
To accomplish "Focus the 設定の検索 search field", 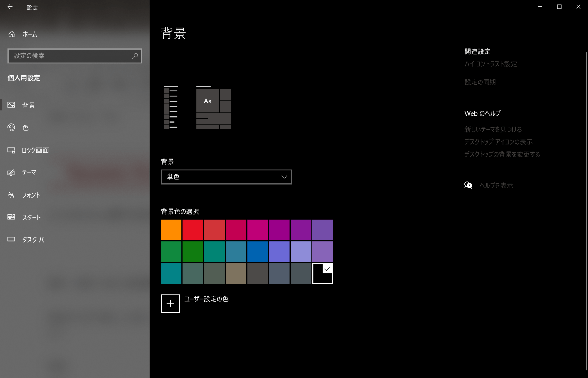I will click(x=75, y=56).
